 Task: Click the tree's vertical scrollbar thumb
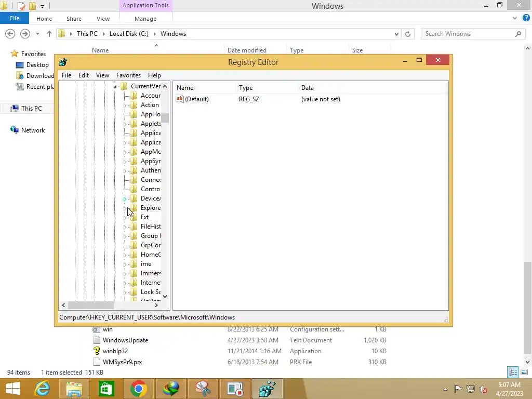[165, 118]
